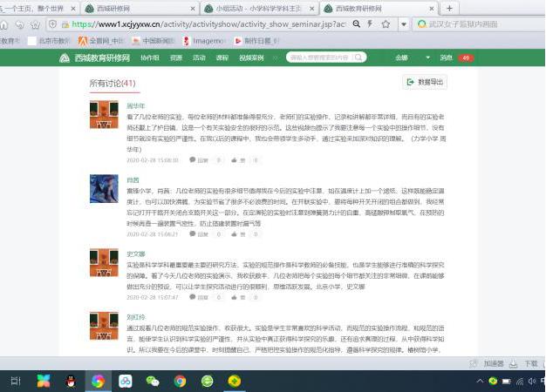Select the active 西城教育研修网 browser tab
Screen dimensions: 546x392
click(379, 9)
